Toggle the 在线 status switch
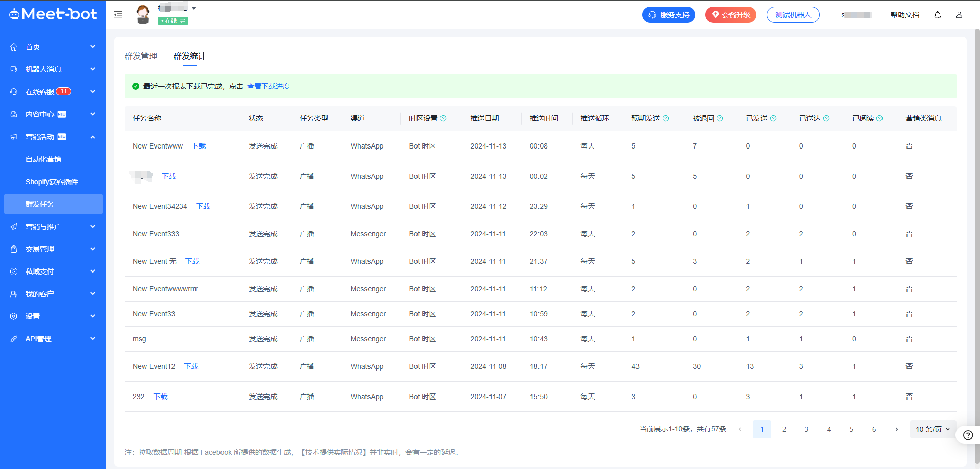Viewport: 980px width, 469px height. 173,21
